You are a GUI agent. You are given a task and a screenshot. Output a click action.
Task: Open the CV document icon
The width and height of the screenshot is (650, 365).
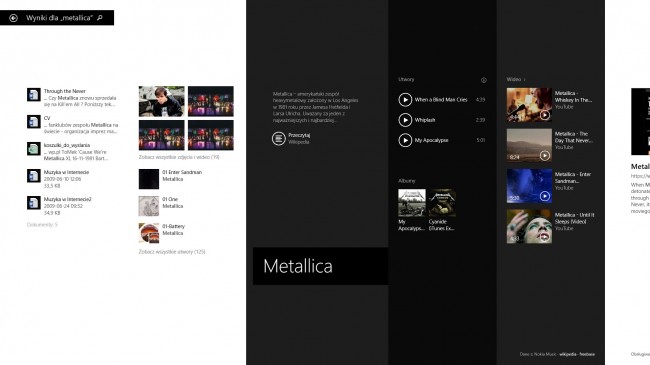tap(34, 122)
